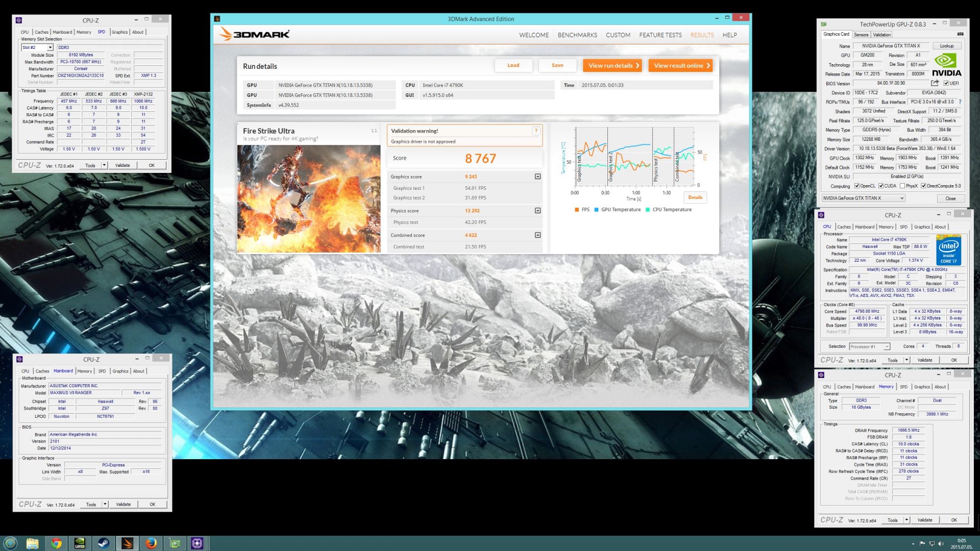Toggle the CUDA checkbox
The height and width of the screenshot is (551, 980).
(881, 186)
